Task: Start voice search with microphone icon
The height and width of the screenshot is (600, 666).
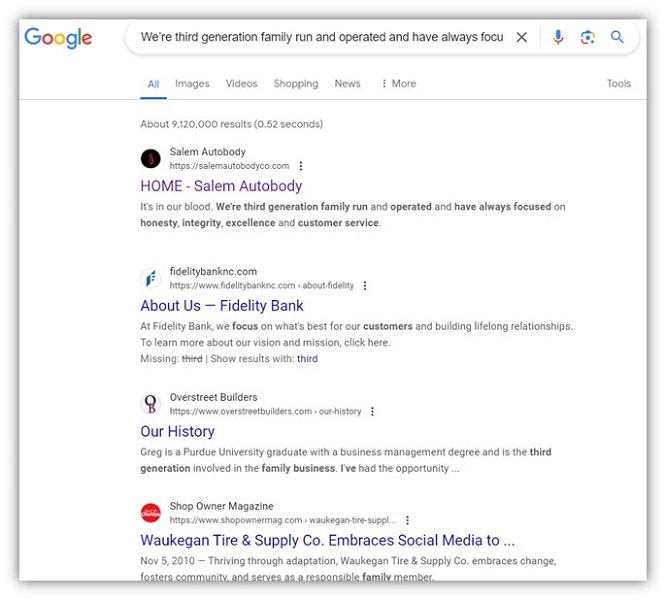Action: 558,38
